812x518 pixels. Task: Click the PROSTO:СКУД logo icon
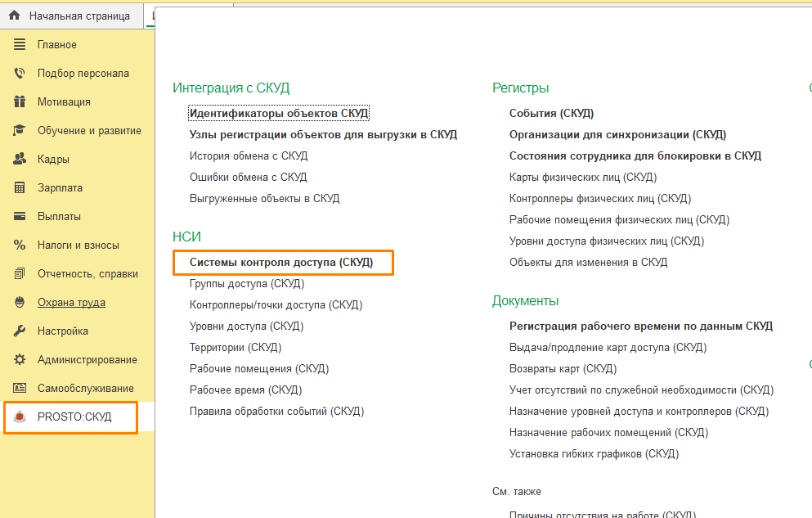[20, 417]
